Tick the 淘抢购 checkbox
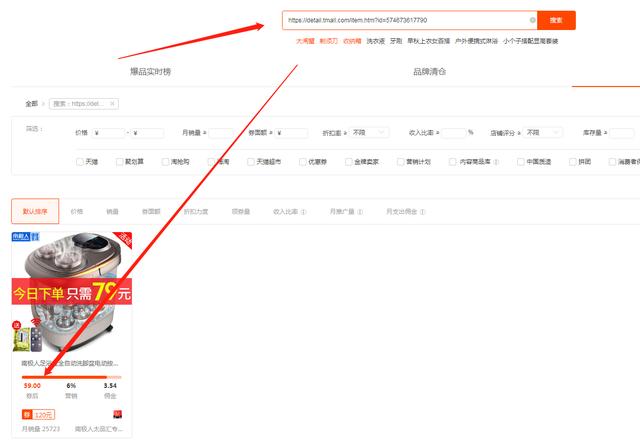The width and height of the screenshot is (640, 448). click(165, 162)
